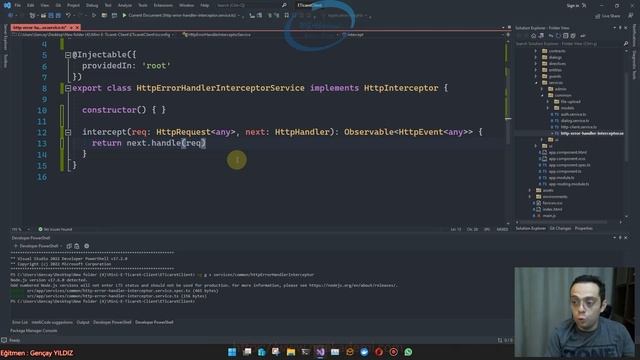Click the HttpErrorHandlerInterceptorService navigation dropdown
The height and width of the screenshot is (360, 640).
pyautogui.click(x=260, y=35)
